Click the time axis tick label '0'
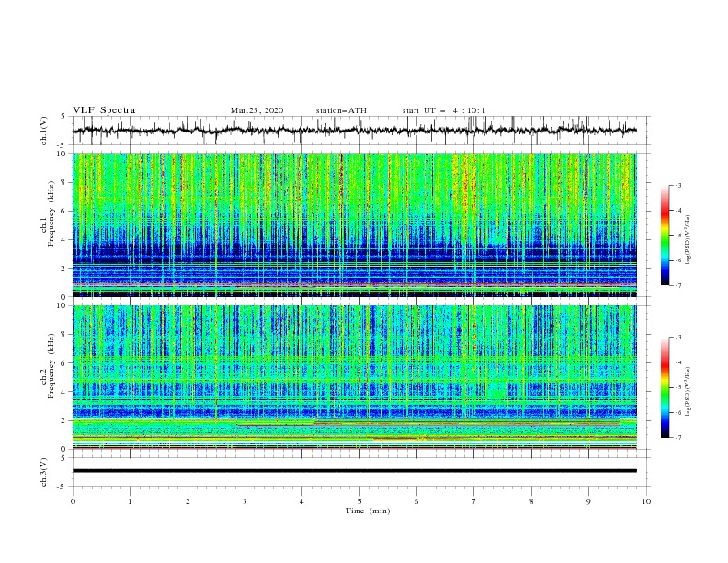The width and height of the screenshot is (728, 563). pyautogui.click(x=73, y=501)
